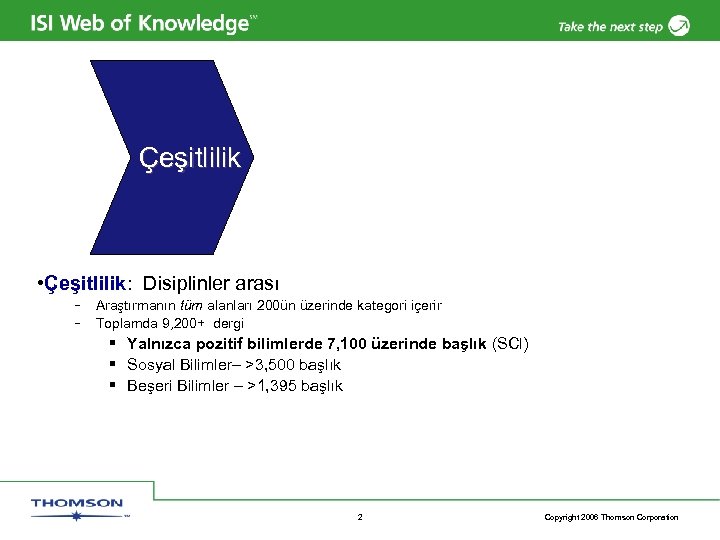720x540 pixels.
Task: Click slide page number 2
Action: pos(360,517)
